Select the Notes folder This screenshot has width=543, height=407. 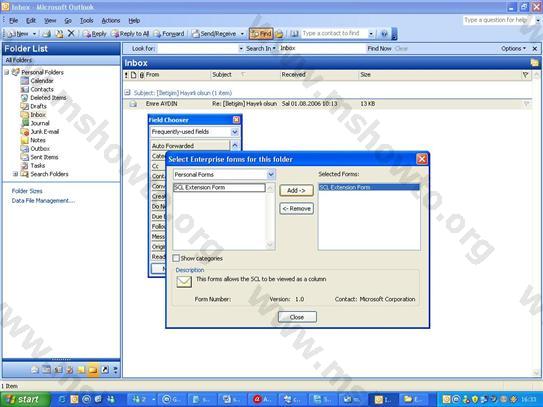[38, 140]
